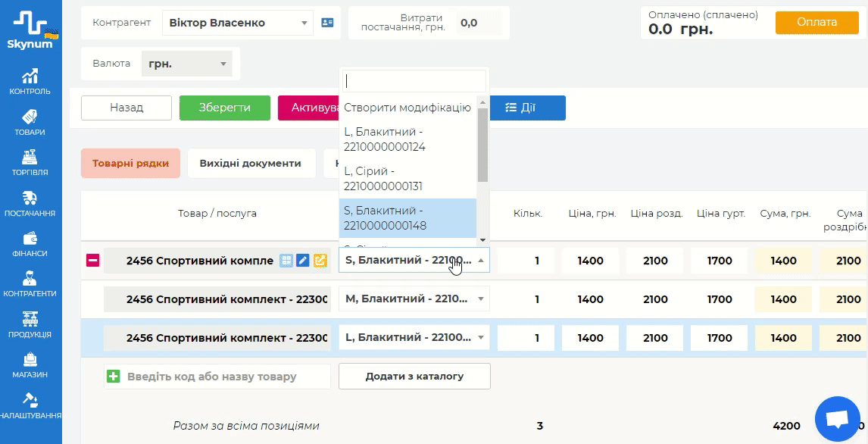Open the support chat bubble
868x444 pixels.
point(836,419)
